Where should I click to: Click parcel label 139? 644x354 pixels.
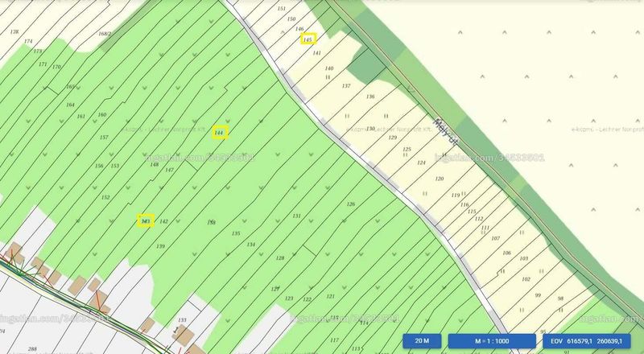pos(160,246)
